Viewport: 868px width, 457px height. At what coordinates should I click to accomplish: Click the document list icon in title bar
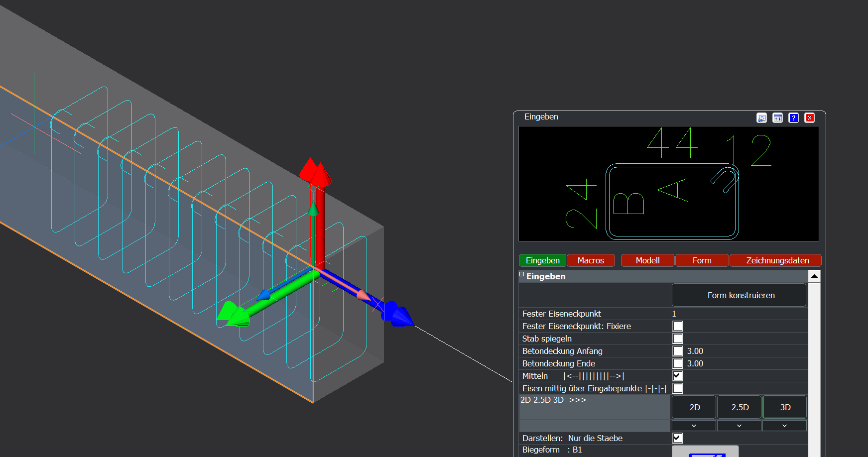(761, 118)
